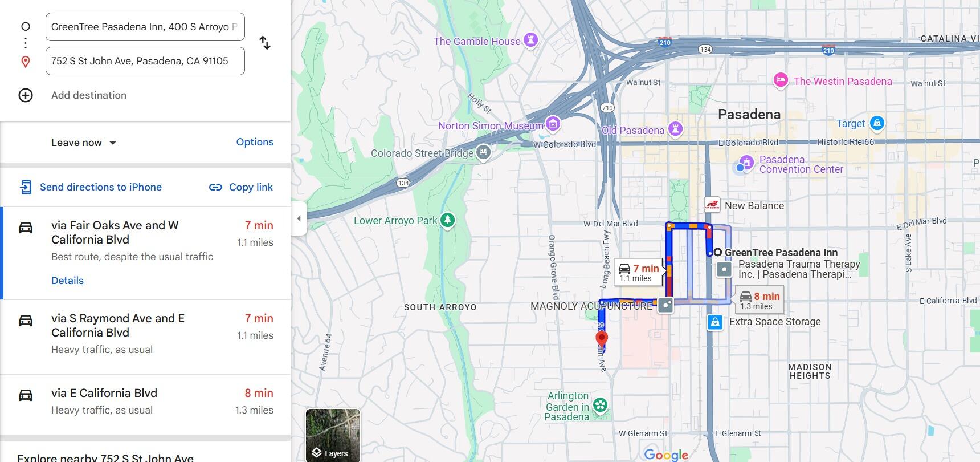Click the GreenTree Pasadena Inn origin marker
This screenshot has height=462, width=980.
tap(718, 252)
